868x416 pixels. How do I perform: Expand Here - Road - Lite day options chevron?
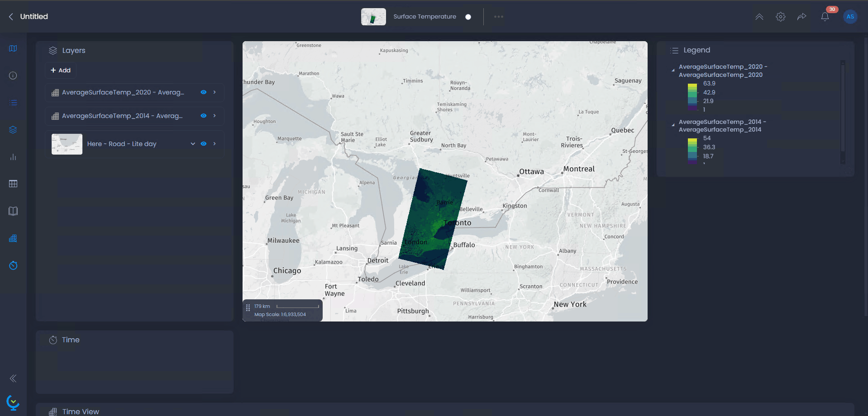click(x=215, y=144)
